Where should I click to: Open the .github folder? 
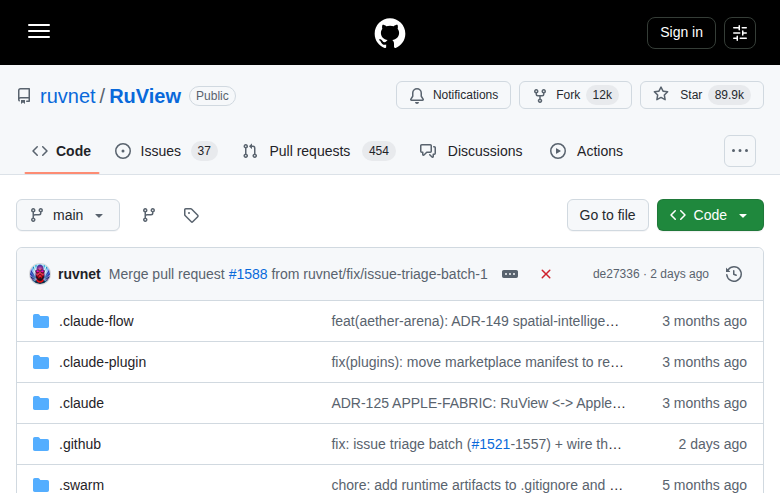point(80,444)
